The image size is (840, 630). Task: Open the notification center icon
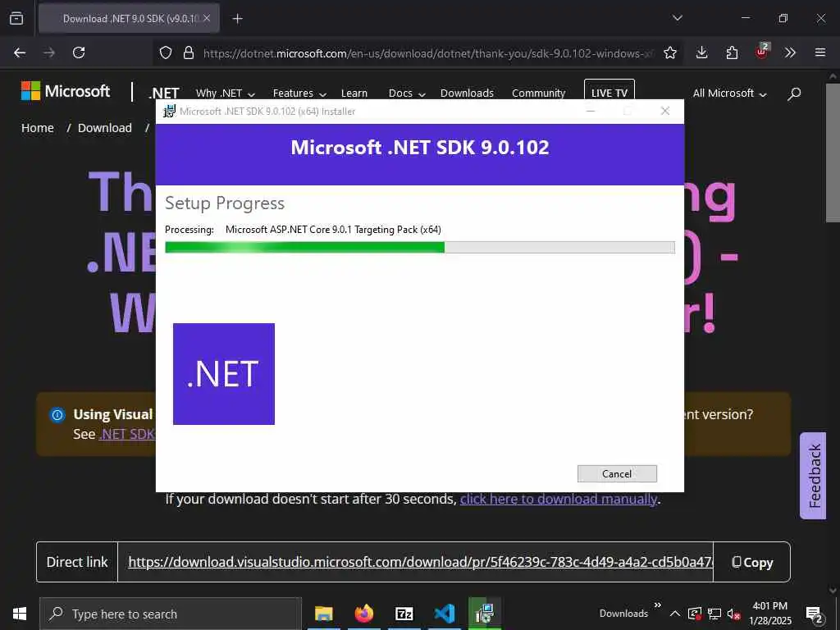[815, 614]
